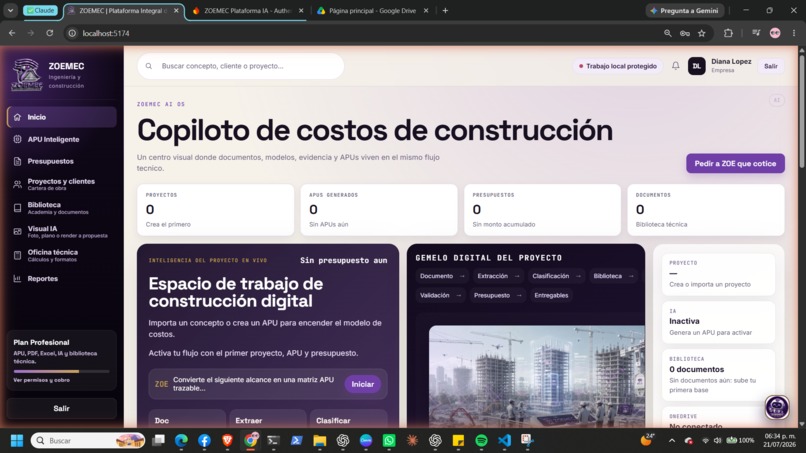Click the Validación pipeline chip
Viewport: 806px width, 453px height.
(x=440, y=296)
